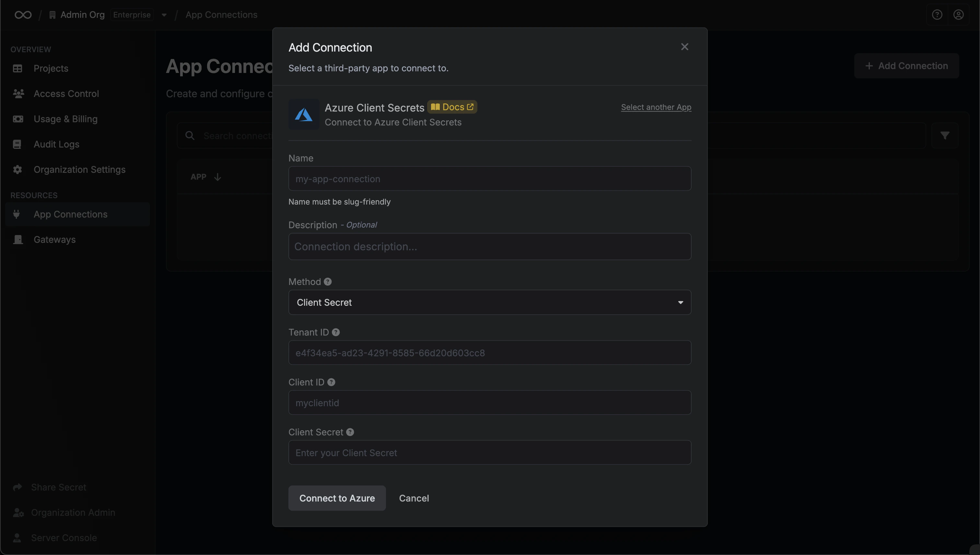Focus the connection Name input field
The height and width of the screenshot is (555, 980).
[x=490, y=179]
